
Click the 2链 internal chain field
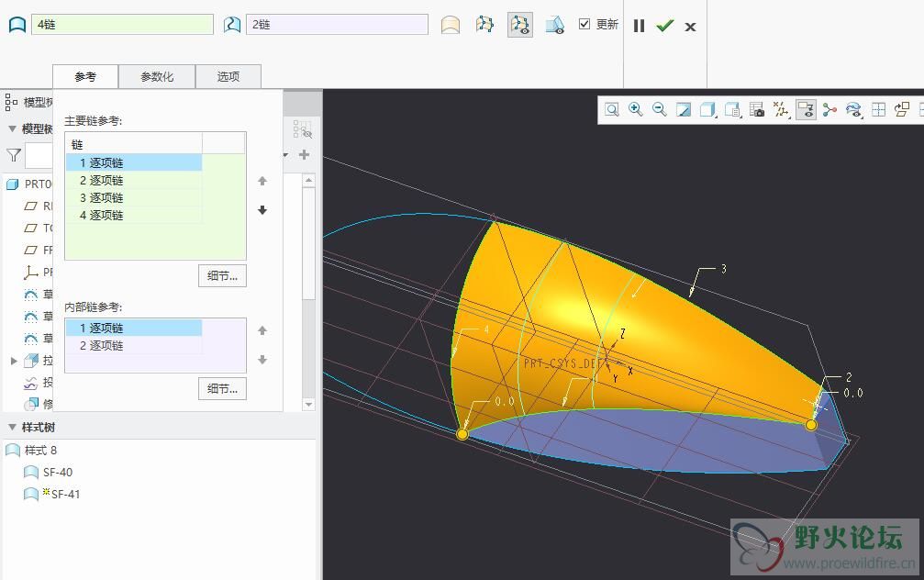click(337, 24)
